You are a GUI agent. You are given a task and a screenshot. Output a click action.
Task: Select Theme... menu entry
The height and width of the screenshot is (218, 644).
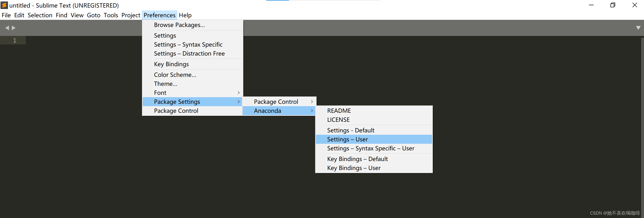coord(193,84)
